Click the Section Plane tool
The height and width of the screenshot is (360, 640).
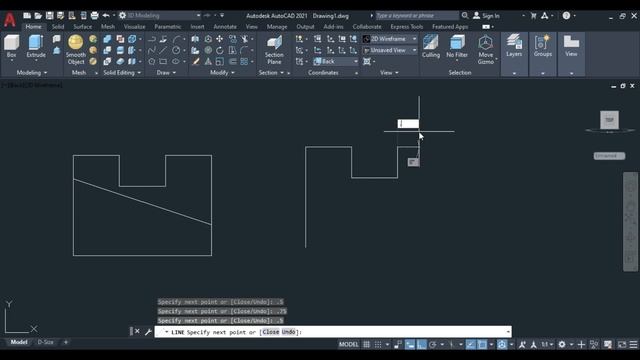tap(274, 49)
